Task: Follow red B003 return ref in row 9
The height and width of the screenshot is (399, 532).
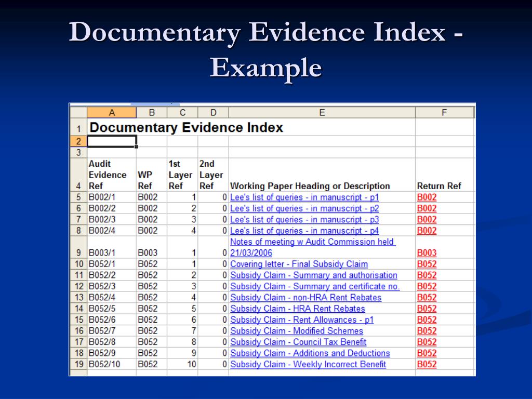Action: (427, 253)
